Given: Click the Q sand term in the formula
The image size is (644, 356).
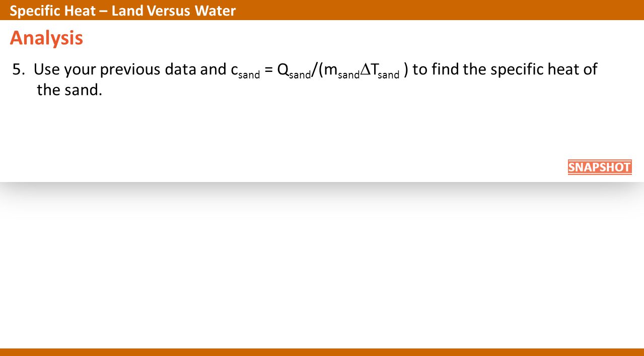Looking at the screenshot, I should (x=294, y=71).
